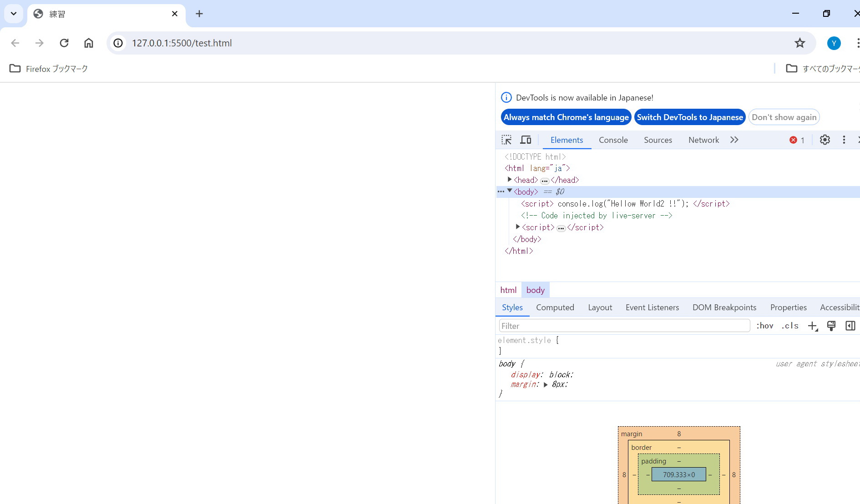Bookmark this page with the star
This screenshot has height=504, width=860.
coord(799,43)
